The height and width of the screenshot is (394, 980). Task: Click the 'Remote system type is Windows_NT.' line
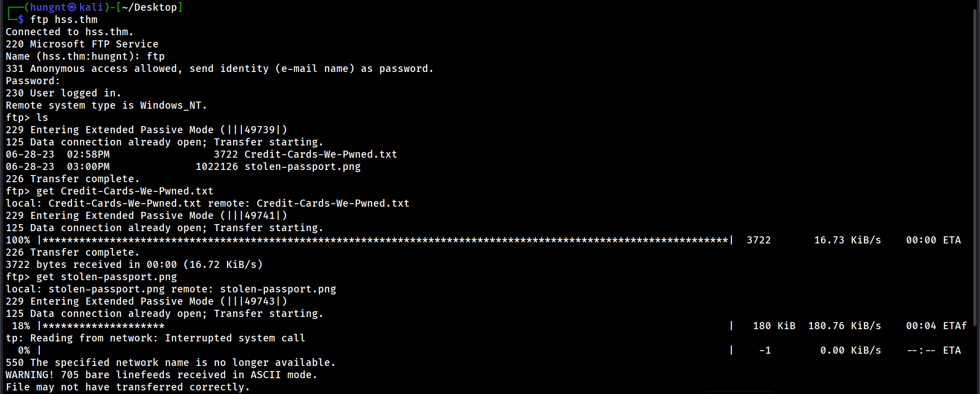click(x=106, y=105)
